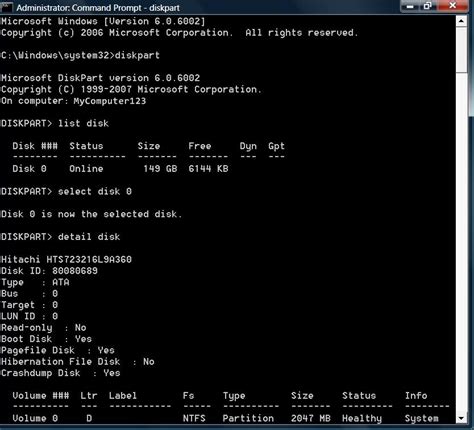Click the 'Gpt' column header
This screenshot has width=474, height=430.
tap(276, 146)
